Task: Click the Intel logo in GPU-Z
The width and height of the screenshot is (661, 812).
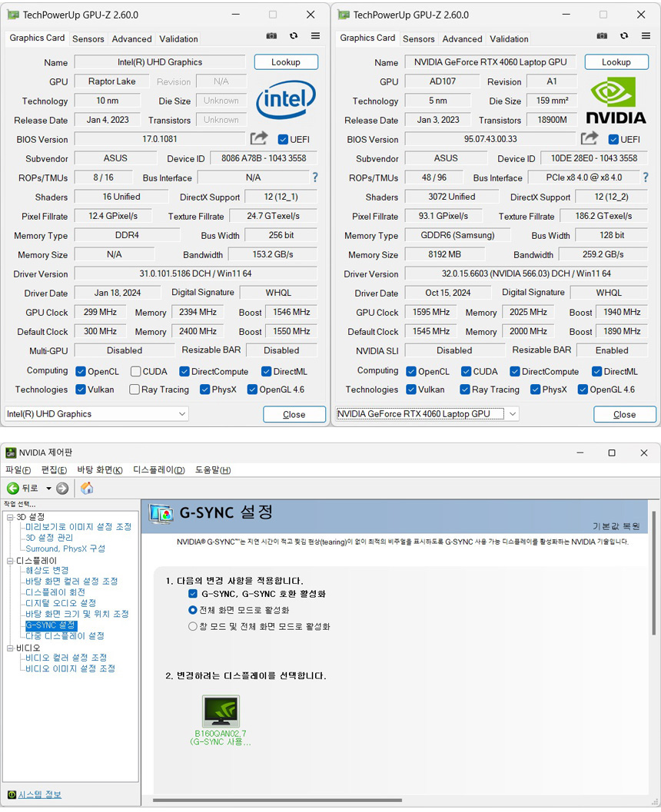Action: [286, 99]
